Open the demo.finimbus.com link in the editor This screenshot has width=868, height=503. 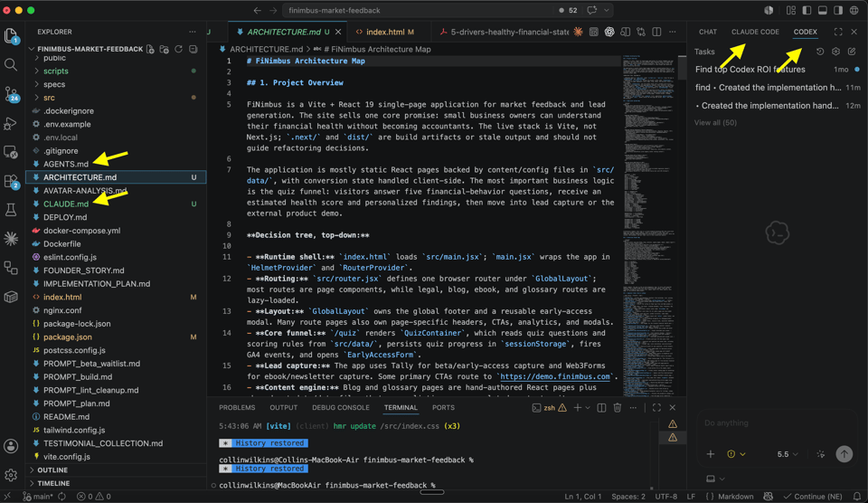pos(554,376)
